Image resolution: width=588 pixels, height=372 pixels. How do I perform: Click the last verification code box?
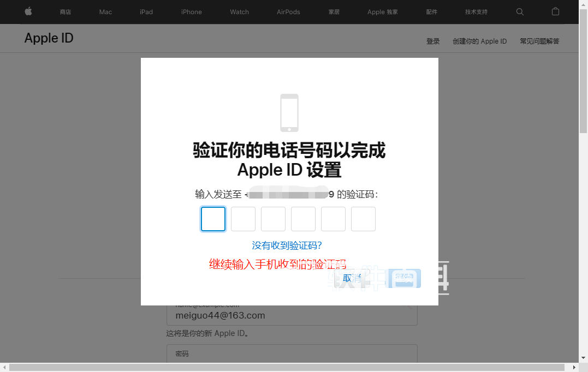[363, 219]
